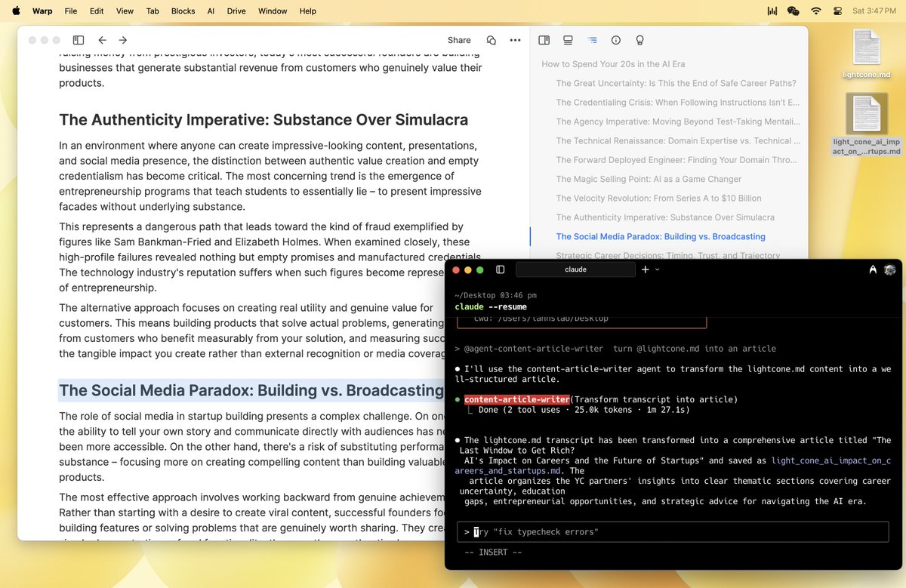The width and height of the screenshot is (906, 588).
Task: Open the File menu
Action: pyautogui.click(x=70, y=11)
